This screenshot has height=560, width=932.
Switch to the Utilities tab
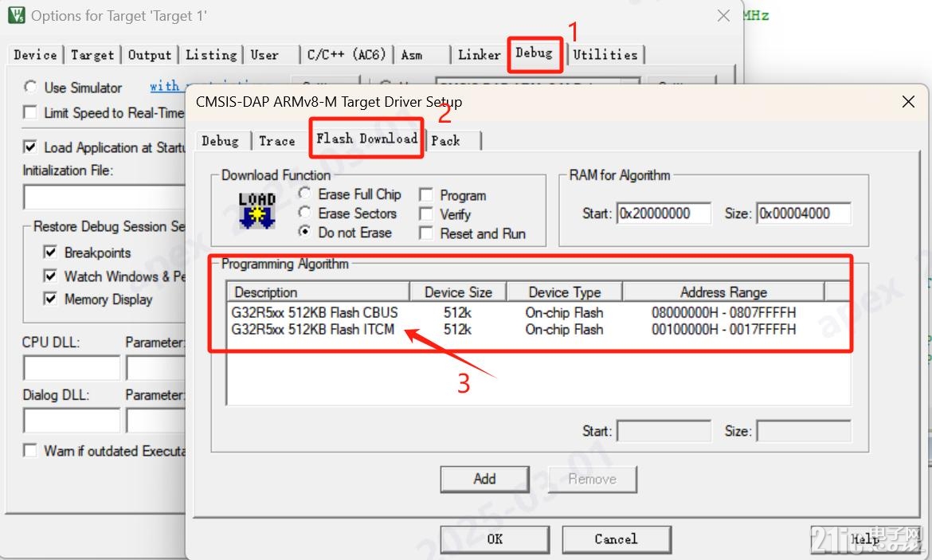(605, 55)
